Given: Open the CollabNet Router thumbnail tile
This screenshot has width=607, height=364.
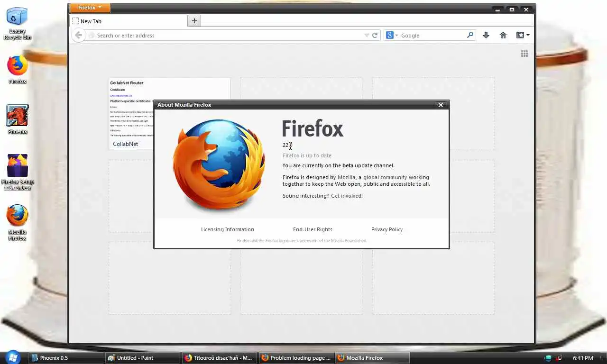Looking at the screenshot, I should [170, 114].
